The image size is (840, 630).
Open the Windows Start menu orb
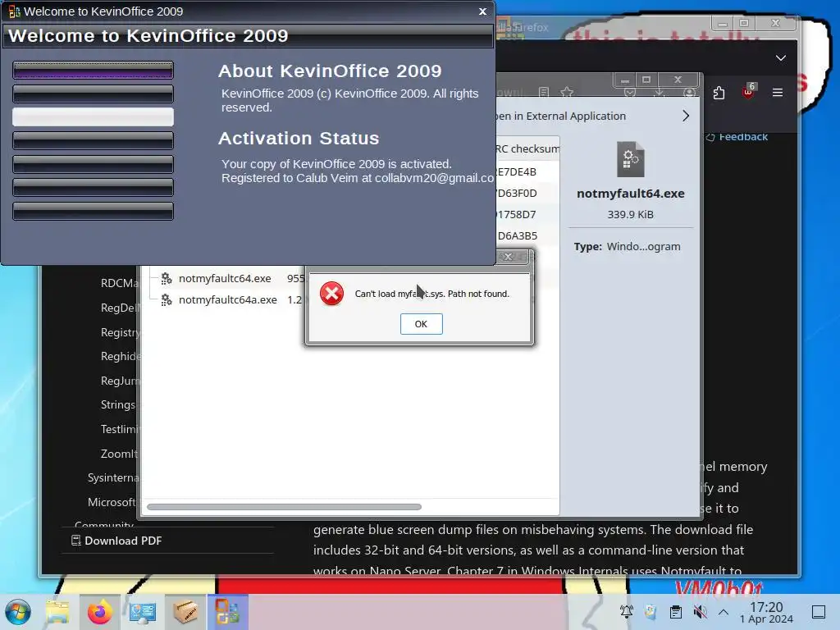18,612
